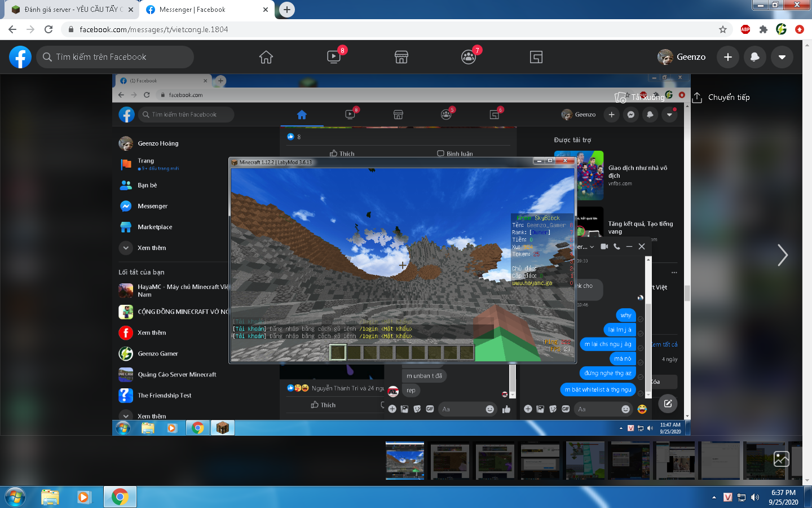
Task: Open the Facebook Watch video icon
Action: 334,57
